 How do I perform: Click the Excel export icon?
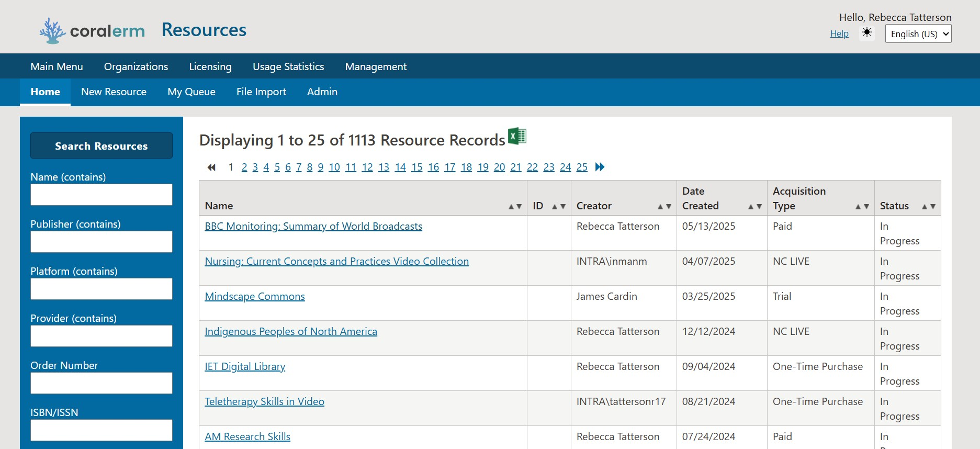pyautogui.click(x=517, y=136)
